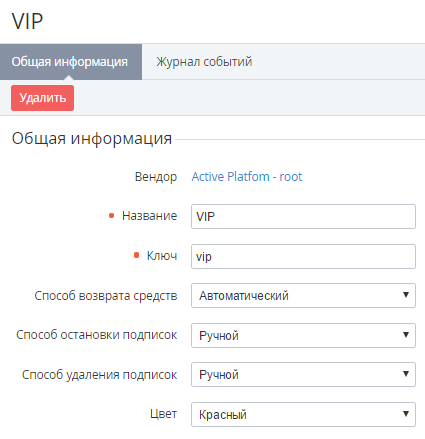This screenshot has width=425, height=439.
Task: Expand the Способ остановки подписок dropdown
Action: click(303, 335)
